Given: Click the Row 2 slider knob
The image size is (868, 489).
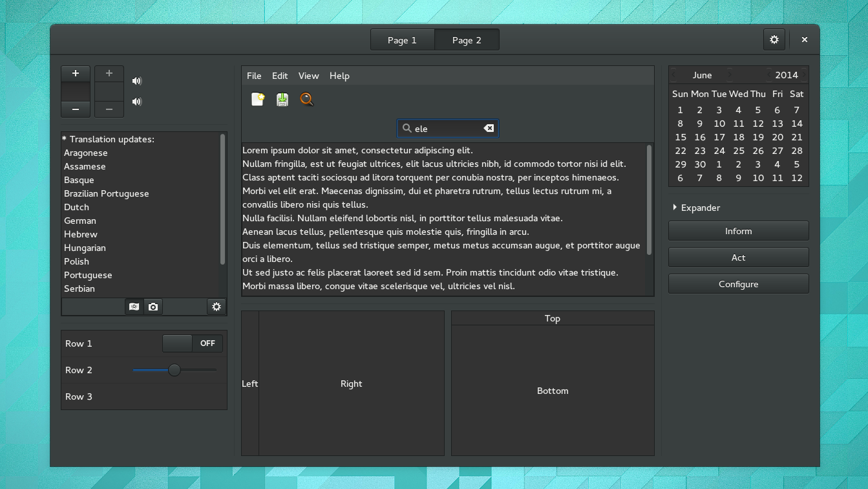Looking at the screenshot, I should click(x=175, y=370).
